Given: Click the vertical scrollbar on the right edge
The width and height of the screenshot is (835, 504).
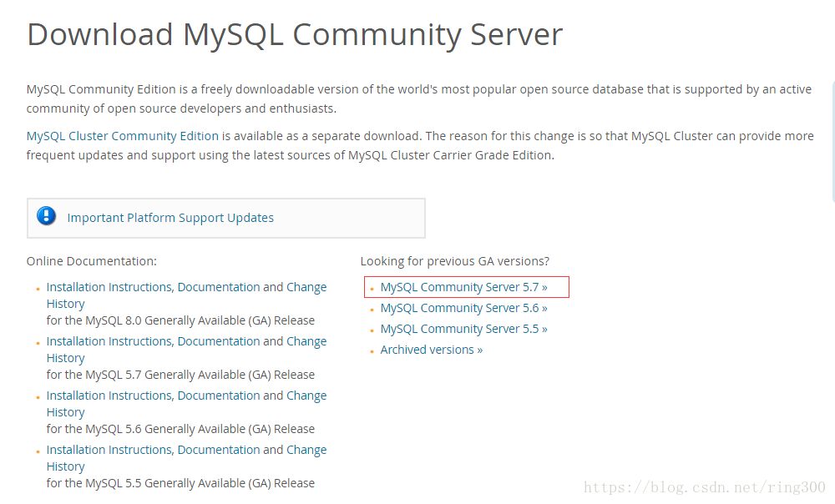Looking at the screenshot, I should pos(832,142).
